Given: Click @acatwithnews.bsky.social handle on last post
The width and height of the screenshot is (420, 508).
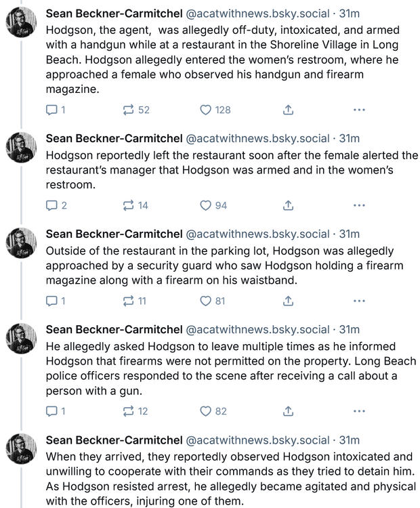Looking at the screenshot, I should pos(259,440).
